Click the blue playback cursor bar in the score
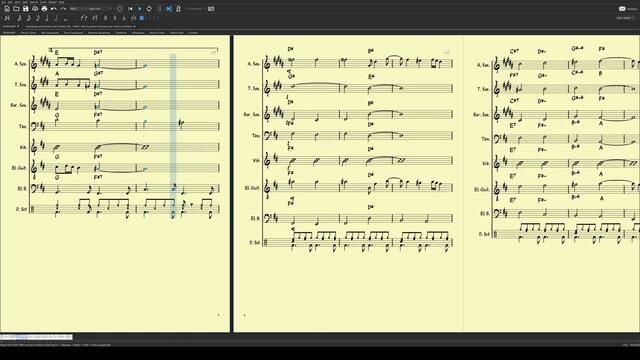Viewport: 640px width, 360px height. point(173,136)
